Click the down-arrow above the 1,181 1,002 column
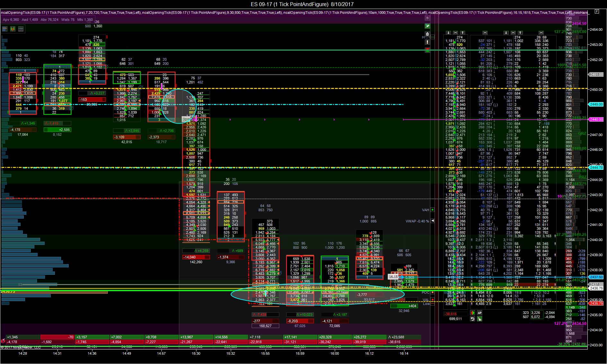This screenshot has height=364, width=607. click(x=506, y=33)
